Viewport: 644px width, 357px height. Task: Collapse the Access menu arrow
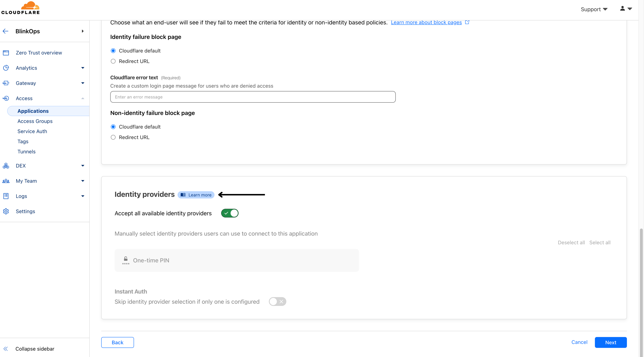[83, 98]
